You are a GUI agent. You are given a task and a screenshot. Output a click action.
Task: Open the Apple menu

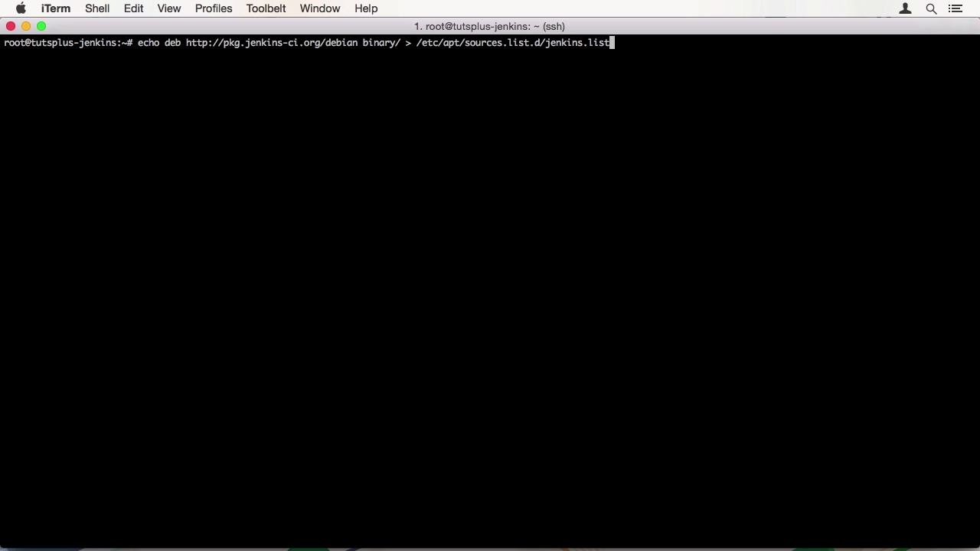pyautogui.click(x=21, y=8)
